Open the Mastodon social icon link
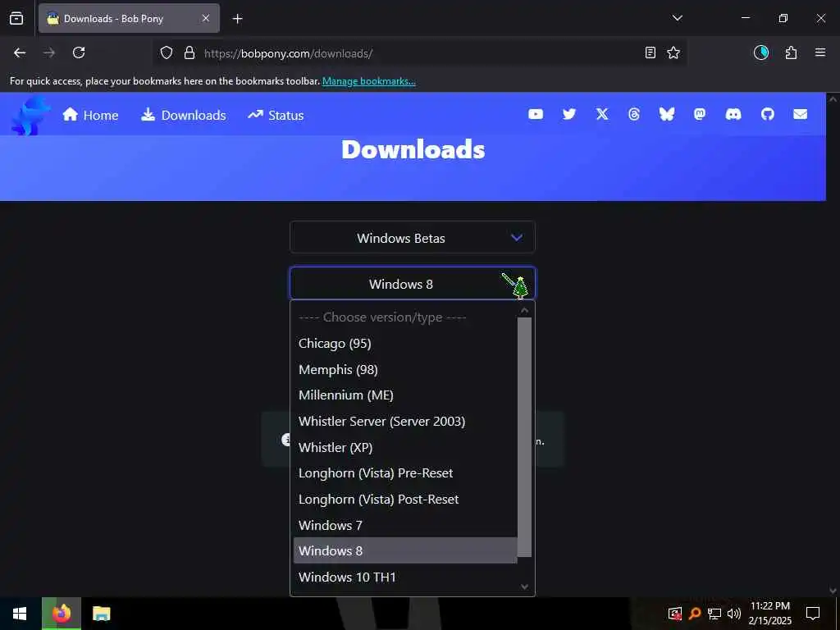The image size is (840, 630). [x=700, y=114]
